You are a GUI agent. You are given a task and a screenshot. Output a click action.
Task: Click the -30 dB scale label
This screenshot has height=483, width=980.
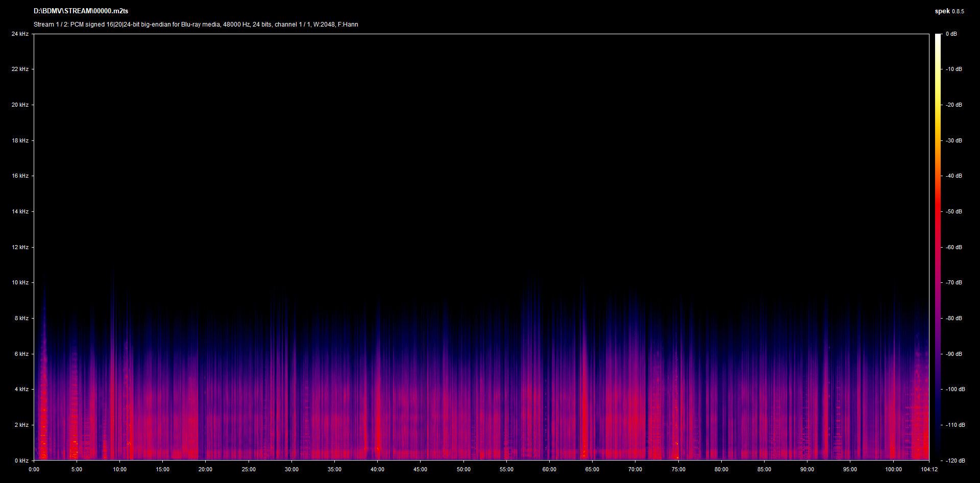953,140
